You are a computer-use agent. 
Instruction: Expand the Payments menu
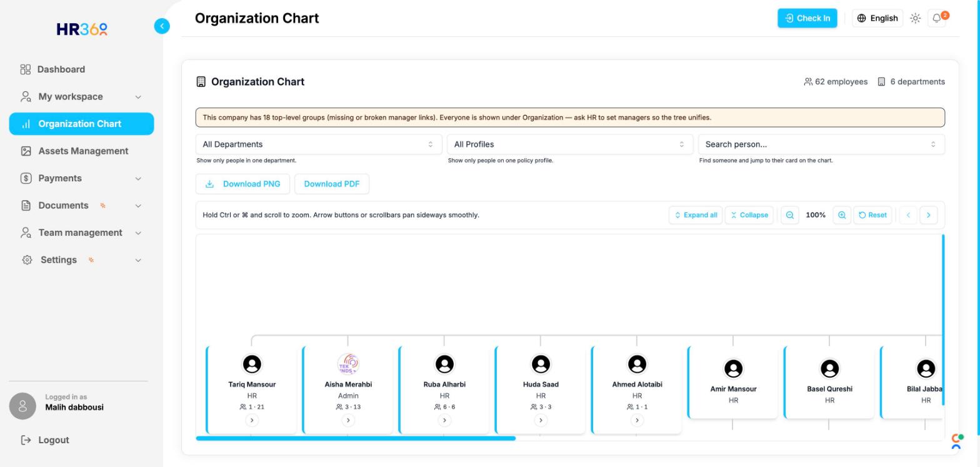[x=81, y=178]
